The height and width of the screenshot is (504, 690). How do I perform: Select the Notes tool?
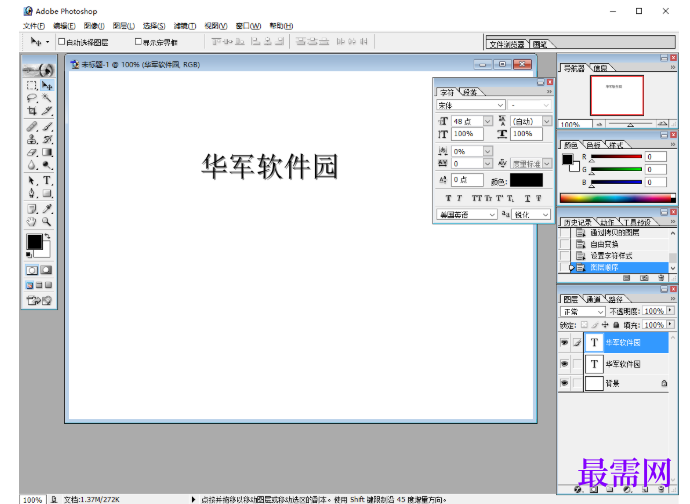32,209
